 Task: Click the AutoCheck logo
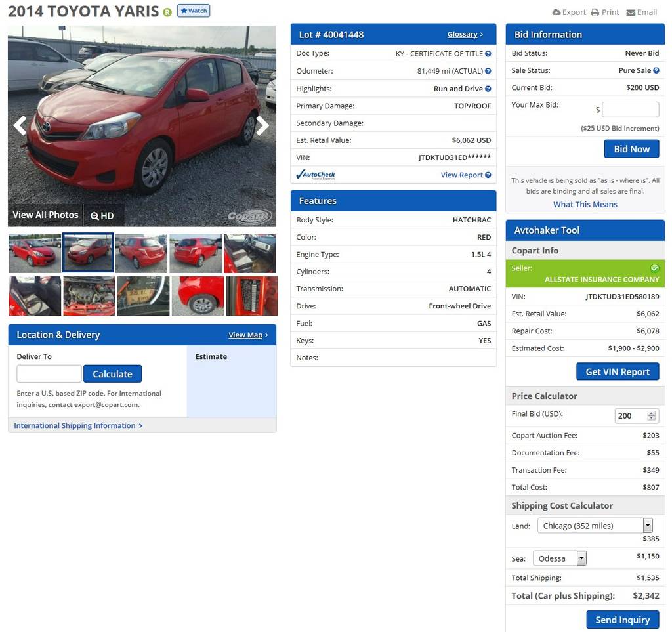(316, 175)
